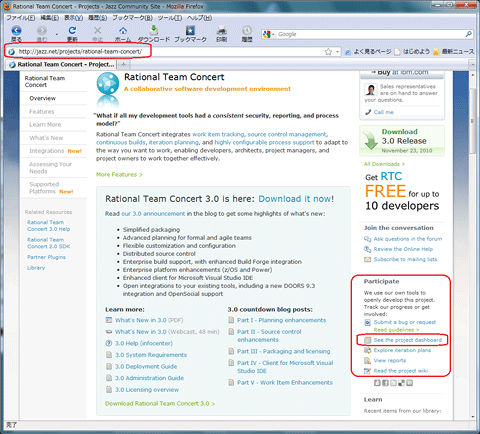Click the site favicon in the address bar
Image resolution: width=480 pixels, height=434 pixels.
pos(11,52)
